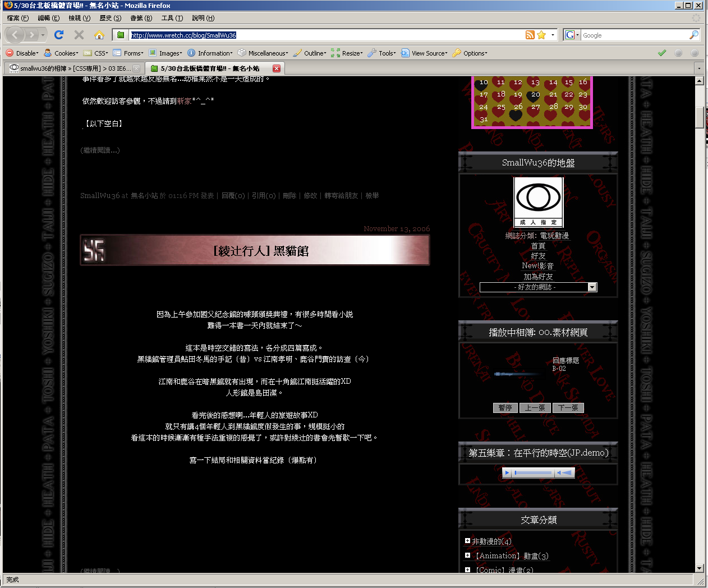The height and width of the screenshot is (588, 708).
Task: Reload the current page
Action: (x=59, y=35)
